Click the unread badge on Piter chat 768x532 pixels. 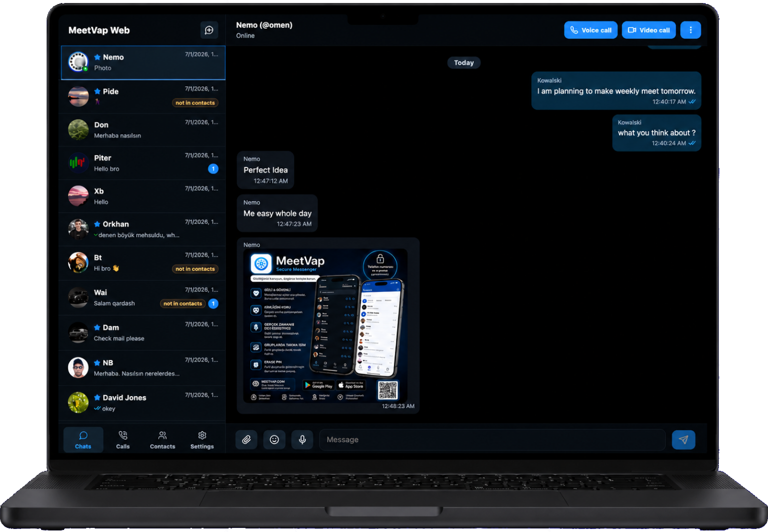click(x=213, y=169)
